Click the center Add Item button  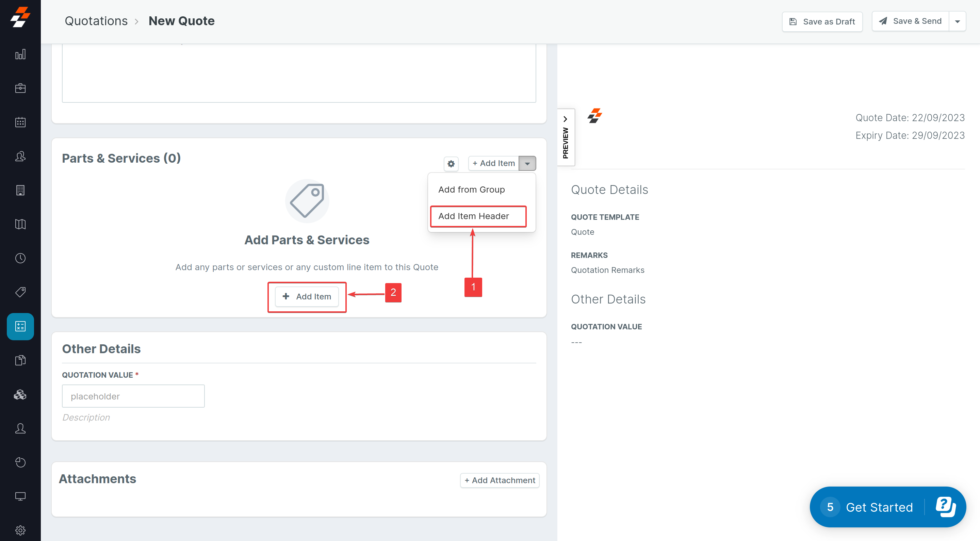point(307,296)
